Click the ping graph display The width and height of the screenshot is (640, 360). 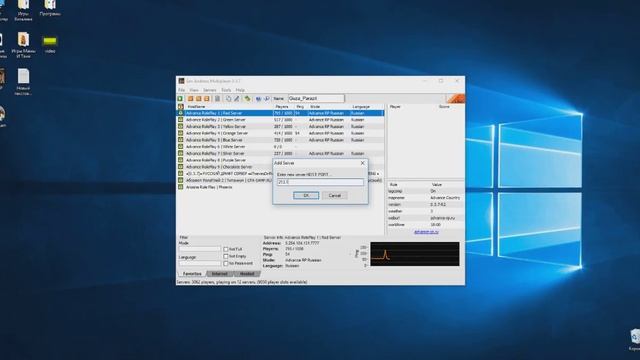(415, 254)
